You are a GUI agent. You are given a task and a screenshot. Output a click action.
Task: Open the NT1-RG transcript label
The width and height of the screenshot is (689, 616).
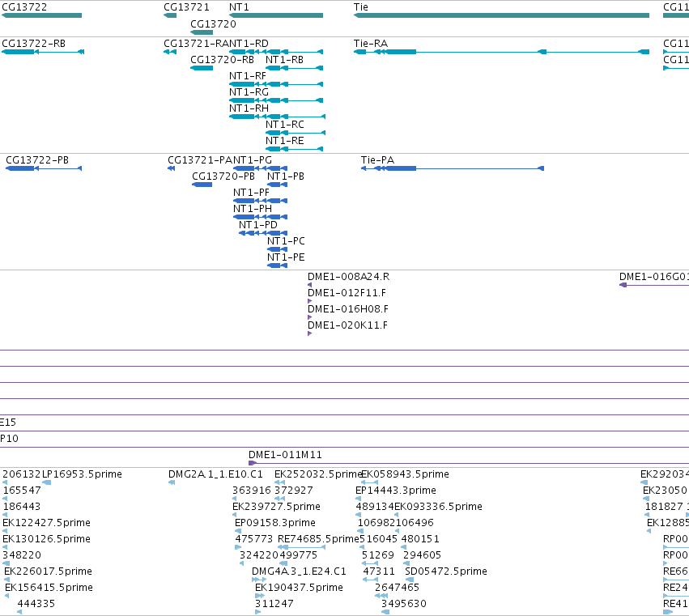click(x=249, y=92)
